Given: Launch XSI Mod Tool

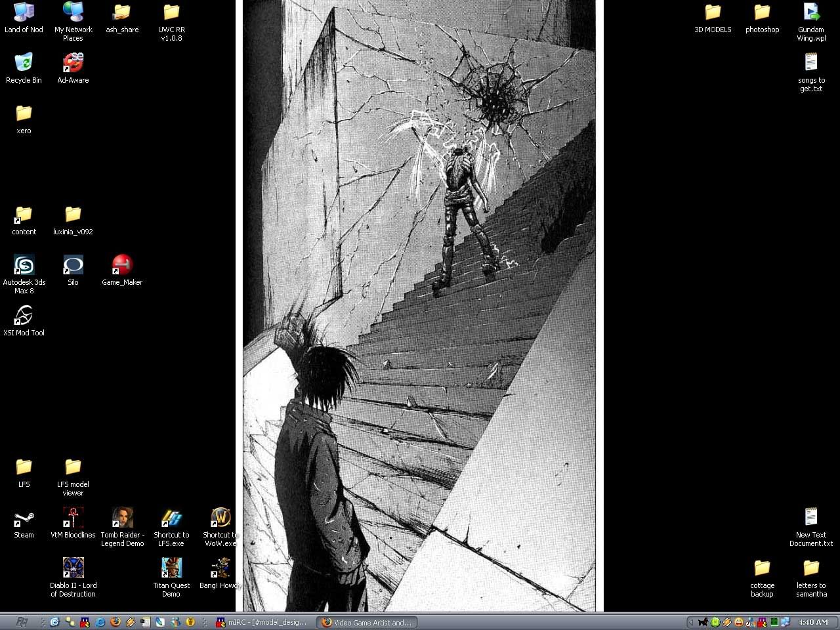Looking at the screenshot, I should 24,321.
